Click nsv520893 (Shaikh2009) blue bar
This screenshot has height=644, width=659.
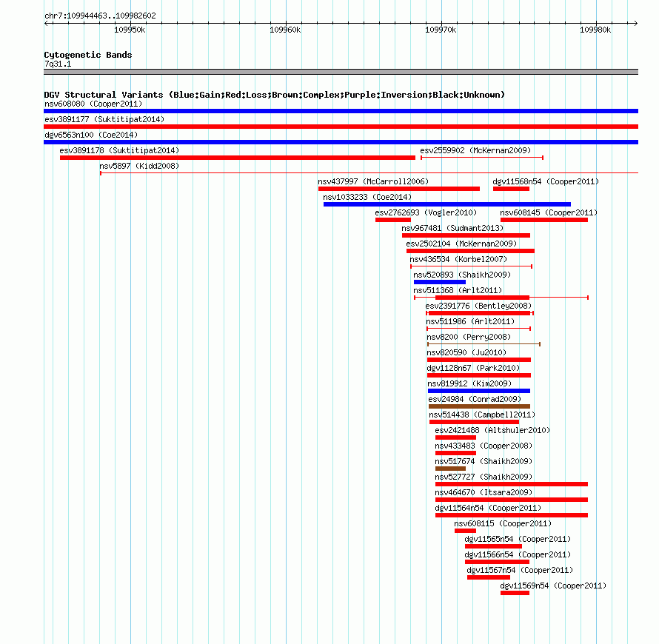[440, 282]
